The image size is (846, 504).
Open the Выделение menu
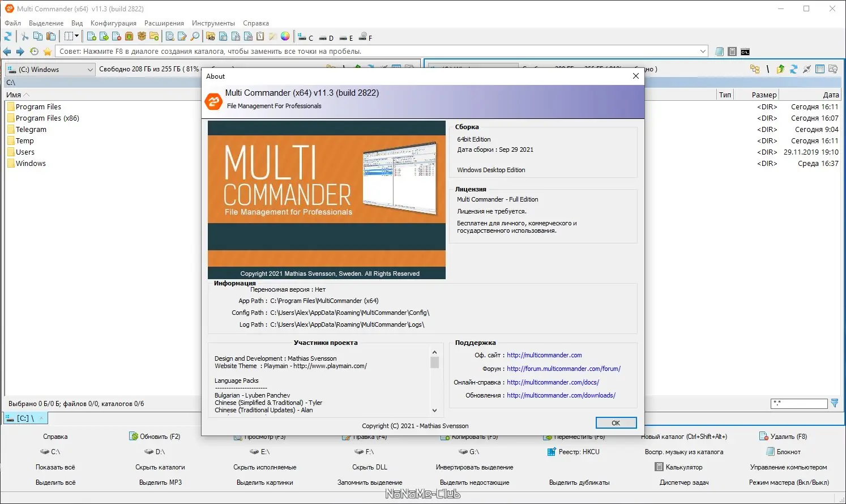pyautogui.click(x=46, y=23)
